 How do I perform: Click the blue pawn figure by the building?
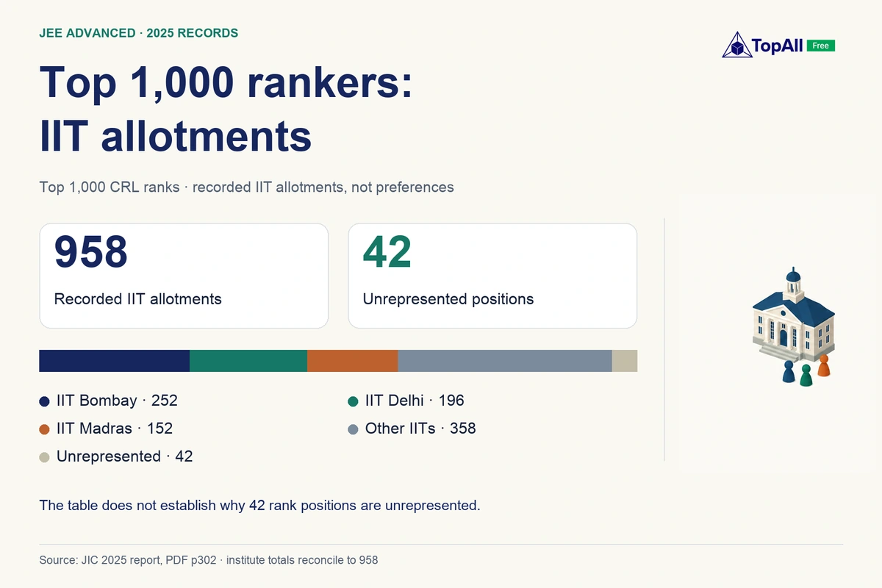(789, 372)
